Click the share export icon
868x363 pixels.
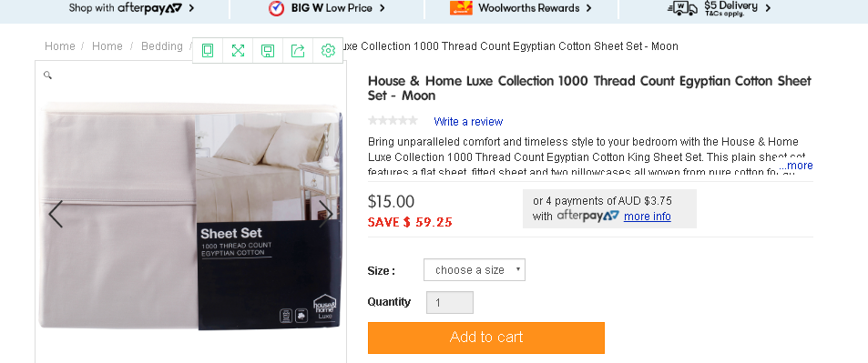click(298, 51)
